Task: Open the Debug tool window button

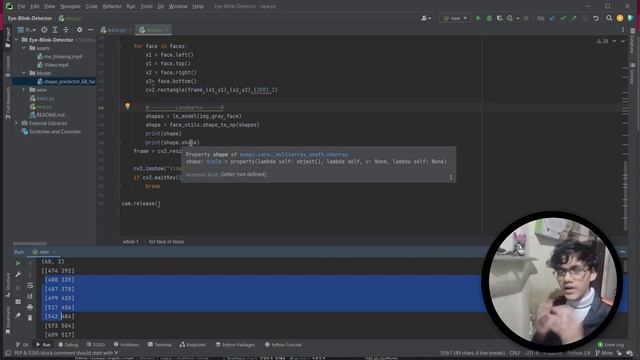Action: click(x=68, y=345)
